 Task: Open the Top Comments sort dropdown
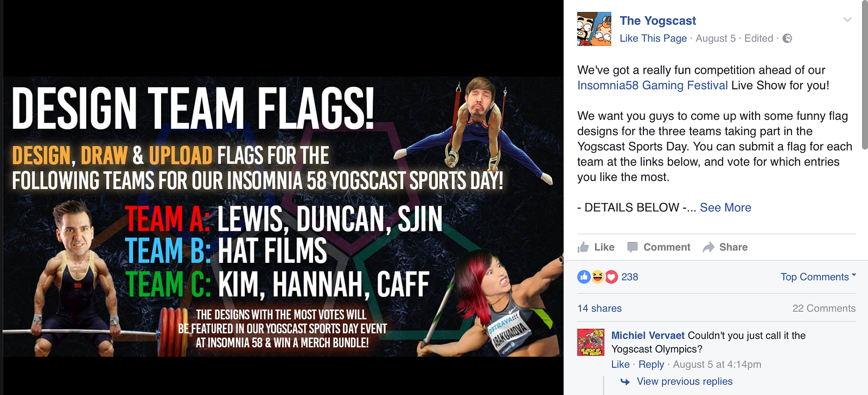pyautogui.click(x=818, y=277)
